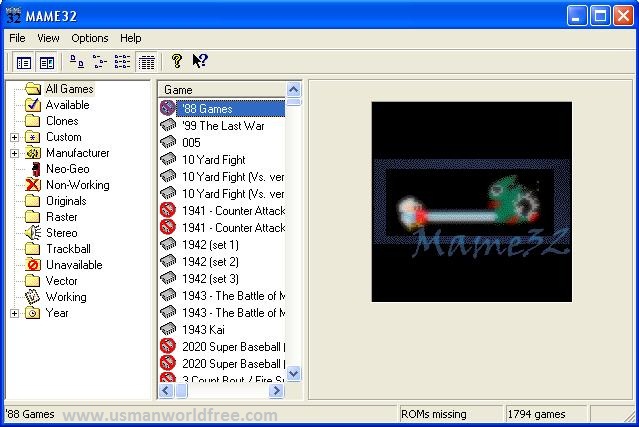The height and width of the screenshot is (427, 639).
Task: Switch to small icons view
Action: (x=99, y=62)
